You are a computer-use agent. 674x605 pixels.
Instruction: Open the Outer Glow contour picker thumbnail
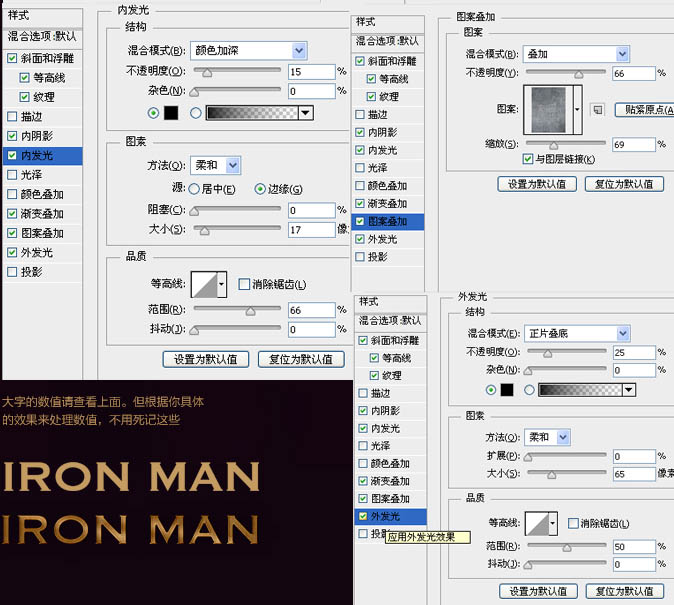(x=537, y=523)
